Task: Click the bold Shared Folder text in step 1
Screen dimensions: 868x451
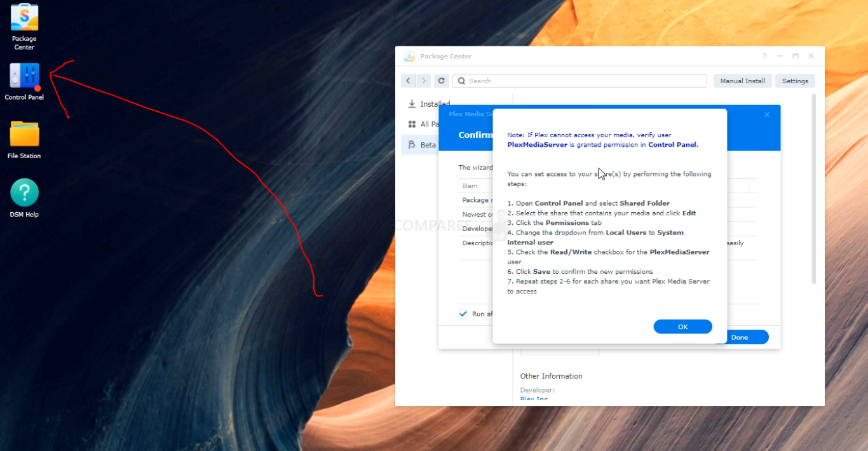Action: [644, 203]
